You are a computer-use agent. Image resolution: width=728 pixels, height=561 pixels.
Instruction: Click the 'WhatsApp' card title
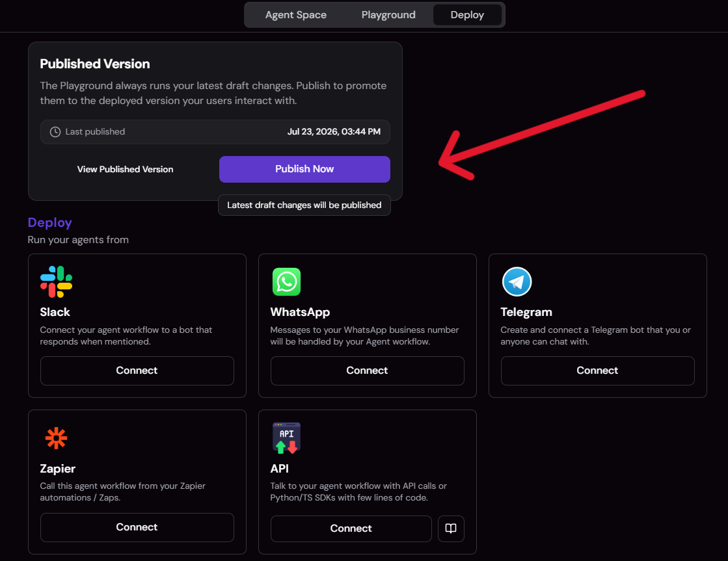point(300,312)
